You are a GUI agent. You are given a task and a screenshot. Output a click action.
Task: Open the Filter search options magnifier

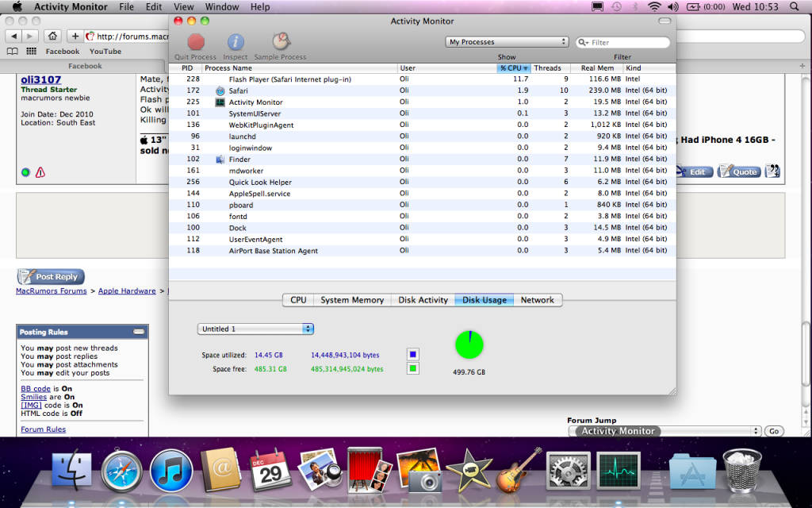coord(584,43)
